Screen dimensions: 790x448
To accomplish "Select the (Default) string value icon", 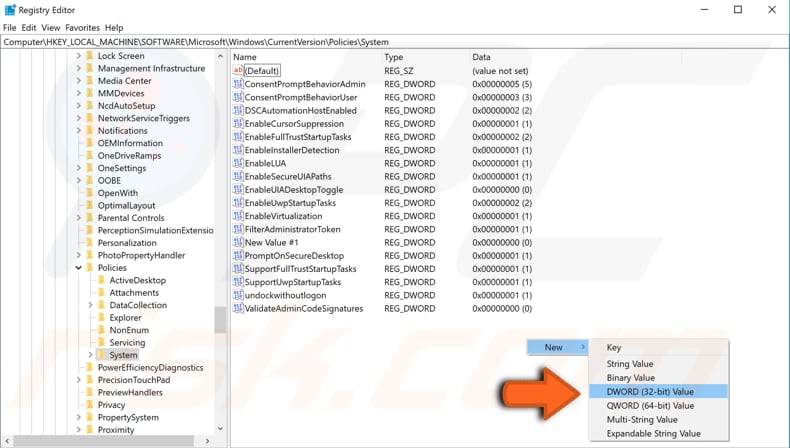I will (238, 71).
